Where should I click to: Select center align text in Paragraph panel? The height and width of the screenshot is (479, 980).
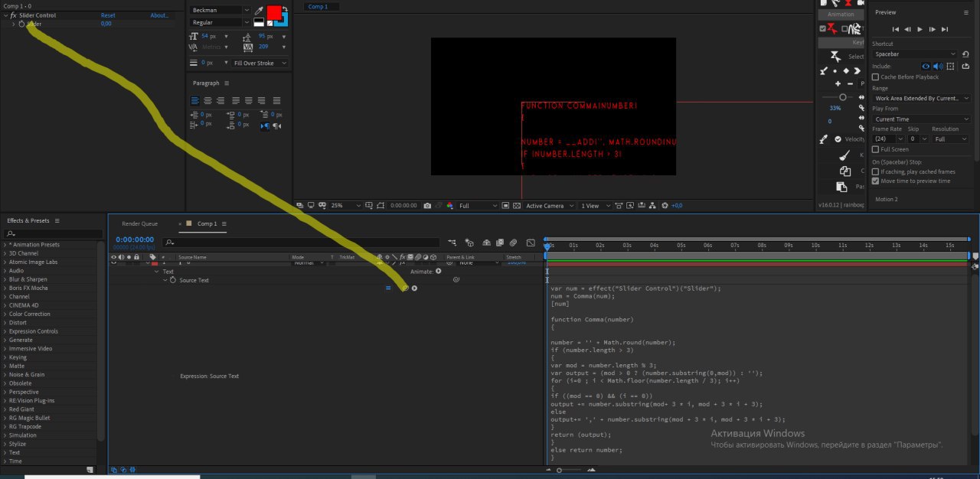coord(207,100)
